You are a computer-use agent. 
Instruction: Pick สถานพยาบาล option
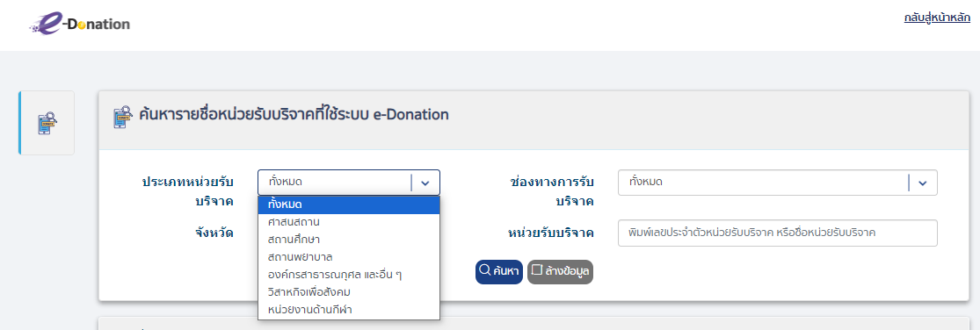tap(349, 256)
